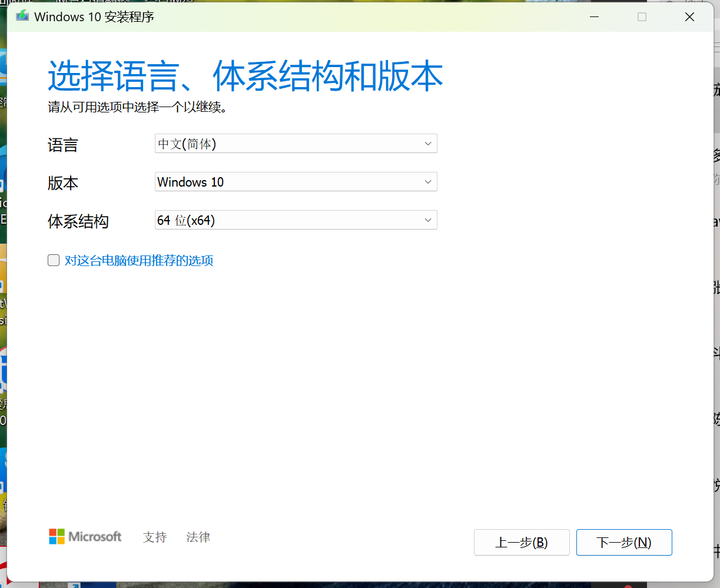
Task: Open the 体系结构 dropdown showing 64 位(x64)
Action: coord(296,220)
